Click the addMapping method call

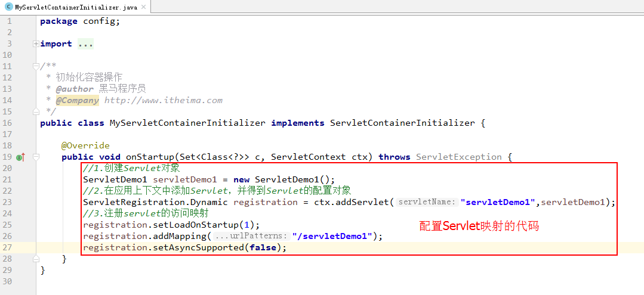(179, 237)
